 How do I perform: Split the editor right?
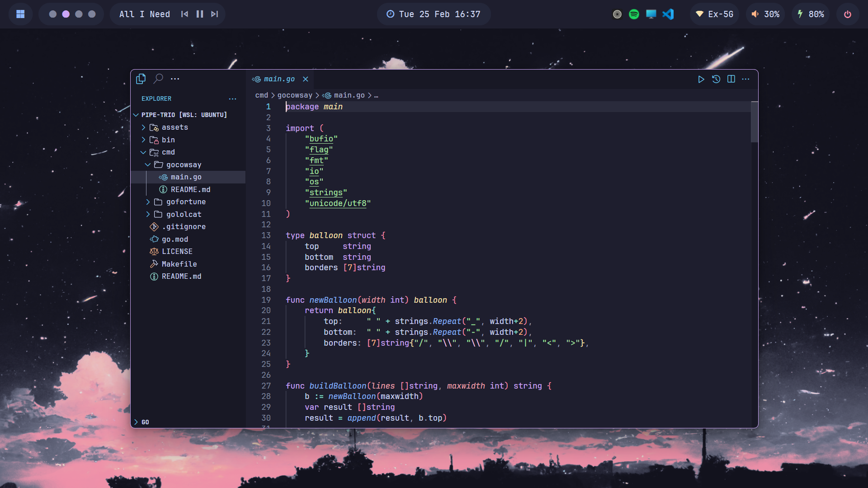pyautogui.click(x=731, y=79)
